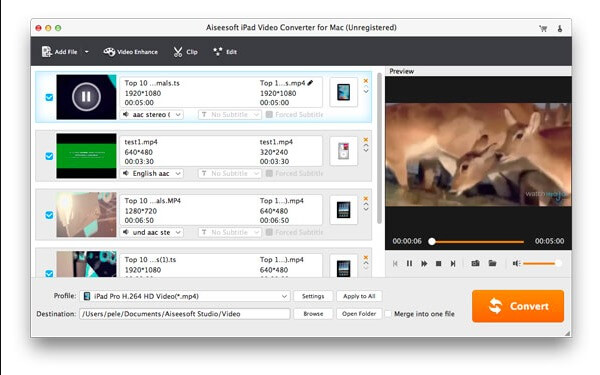Screen dimensions: 600x375
Task: Start conversion with the Convert button
Action: pyautogui.click(x=518, y=306)
